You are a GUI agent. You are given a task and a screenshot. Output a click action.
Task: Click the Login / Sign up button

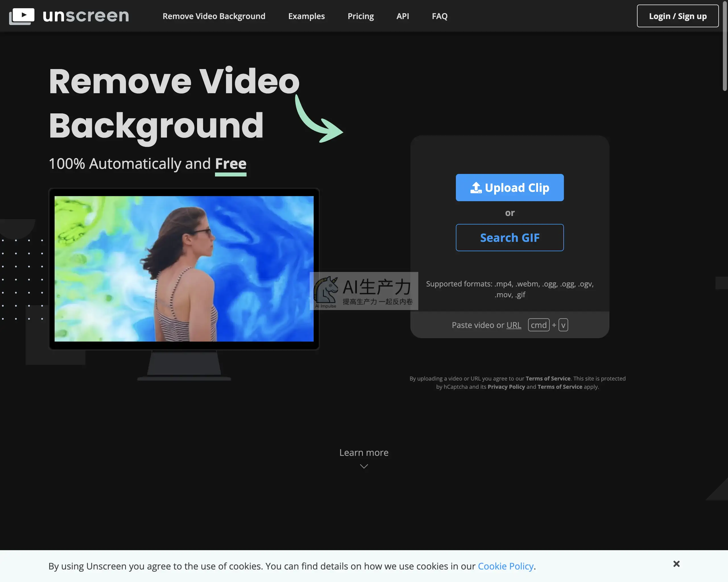pyautogui.click(x=677, y=16)
